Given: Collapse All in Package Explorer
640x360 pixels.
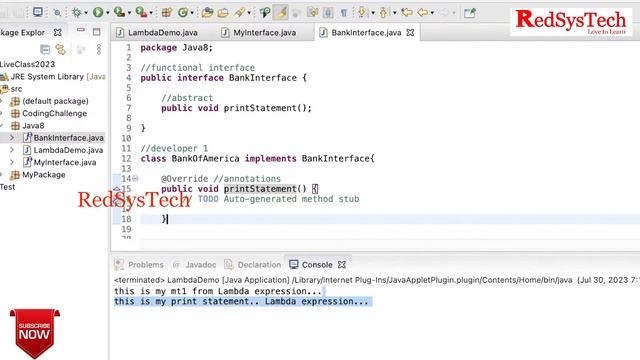Looking at the screenshot, I should [45, 49].
